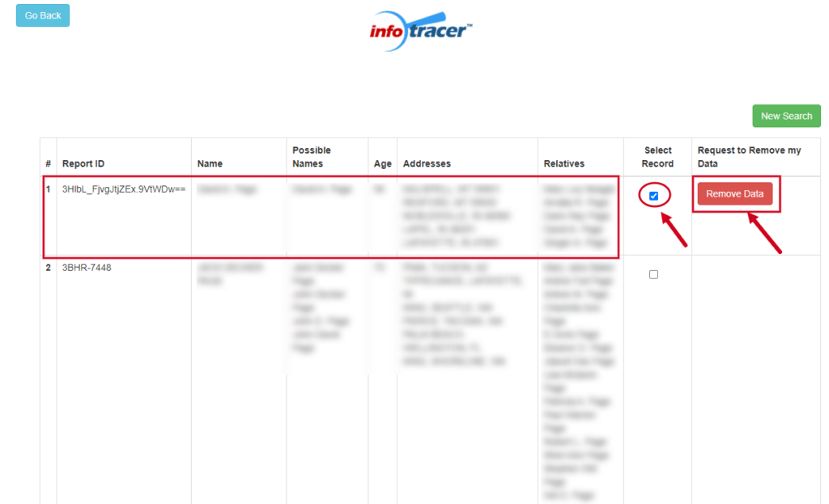829x504 pixels.
Task: Click the Go Back button
Action: click(x=42, y=15)
